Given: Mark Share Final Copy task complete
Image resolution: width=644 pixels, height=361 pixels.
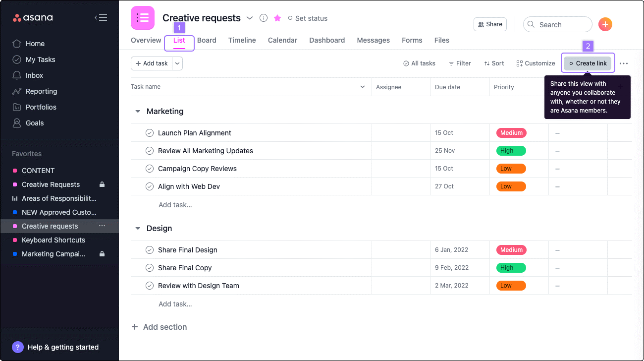Looking at the screenshot, I should [x=150, y=268].
